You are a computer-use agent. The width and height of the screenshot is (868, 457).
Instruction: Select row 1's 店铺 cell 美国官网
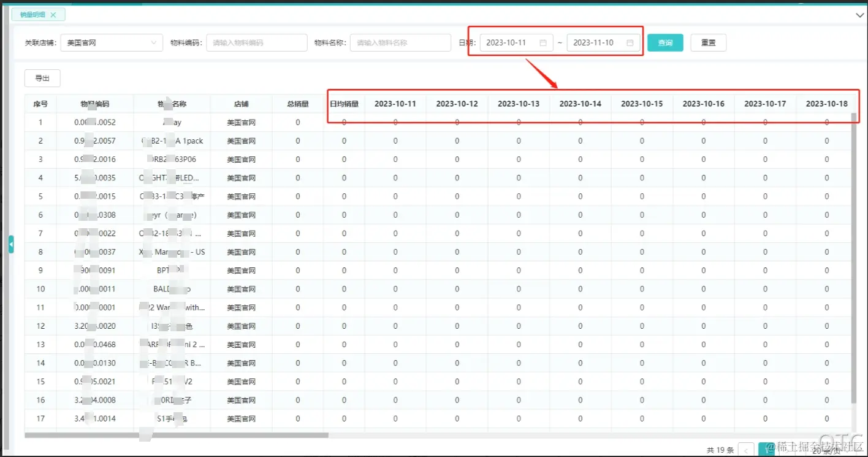coord(241,123)
